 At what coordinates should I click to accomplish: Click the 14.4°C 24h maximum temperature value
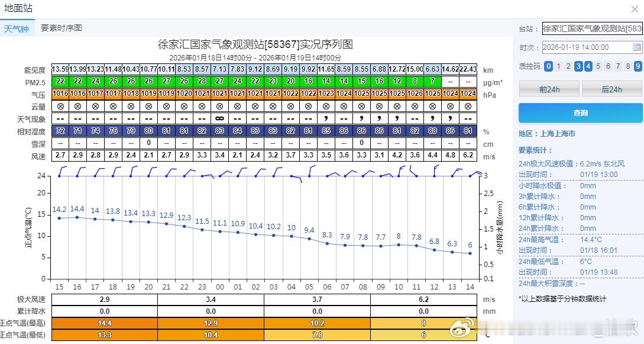(x=591, y=240)
